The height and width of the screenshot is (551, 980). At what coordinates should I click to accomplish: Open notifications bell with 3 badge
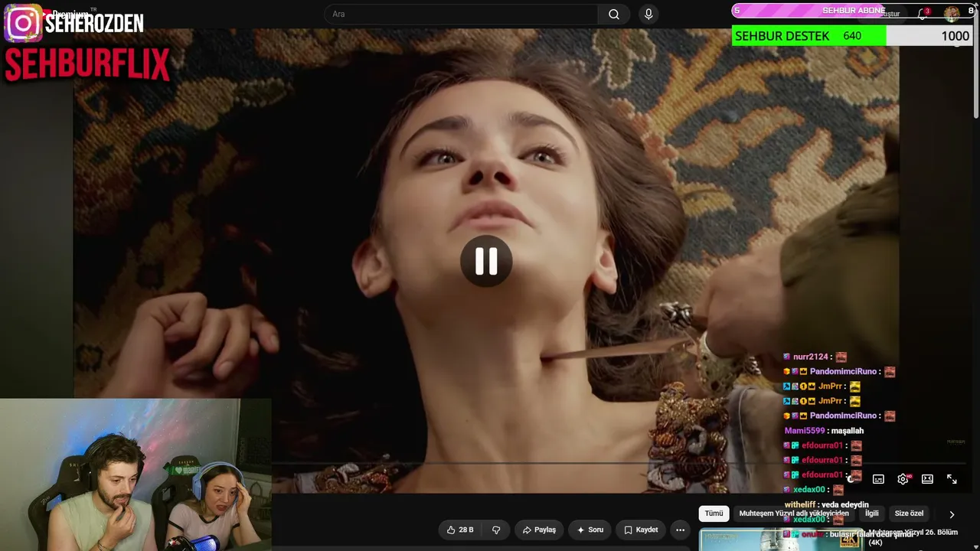[923, 14]
